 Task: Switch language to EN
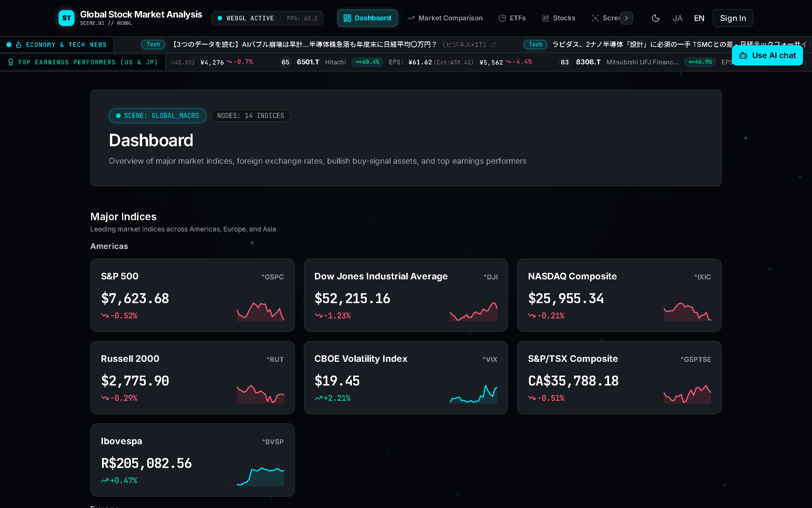699,18
